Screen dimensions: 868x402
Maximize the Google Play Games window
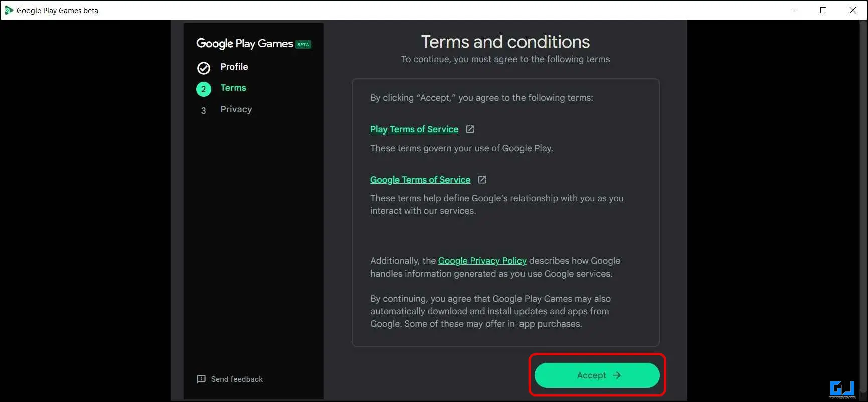(x=823, y=10)
